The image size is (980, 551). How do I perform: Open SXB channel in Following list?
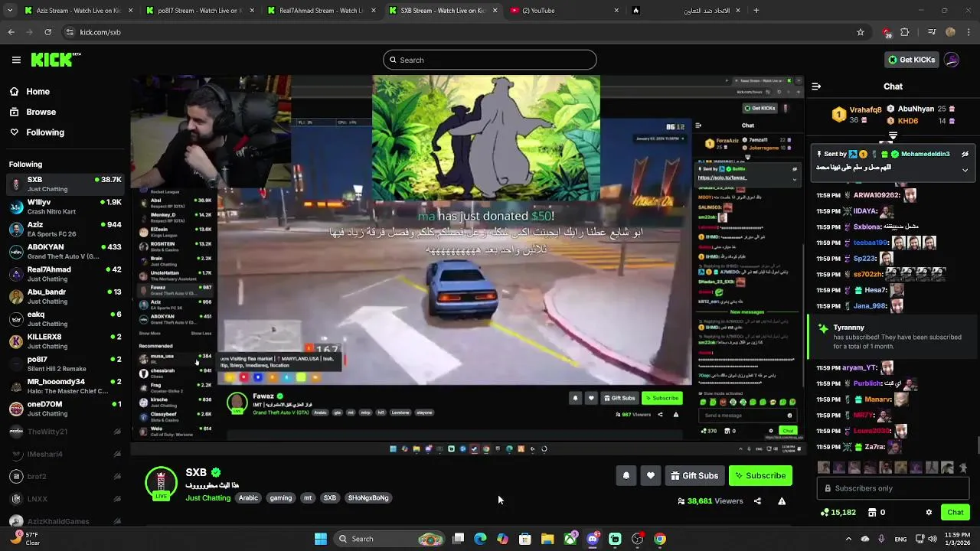pos(65,184)
